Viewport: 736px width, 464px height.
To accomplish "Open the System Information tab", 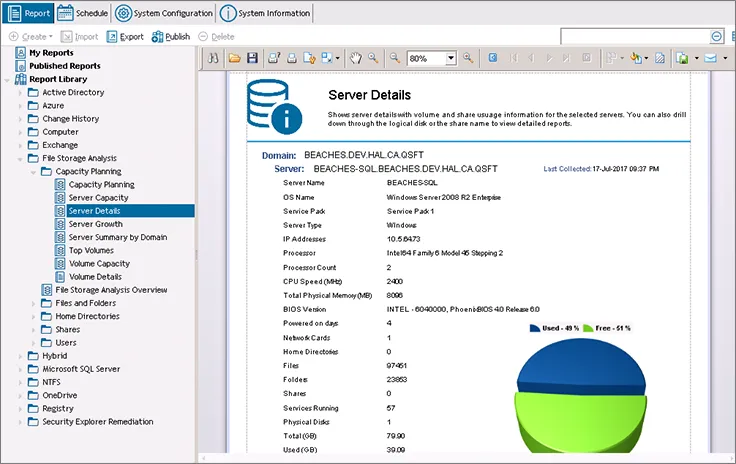I will coord(265,13).
